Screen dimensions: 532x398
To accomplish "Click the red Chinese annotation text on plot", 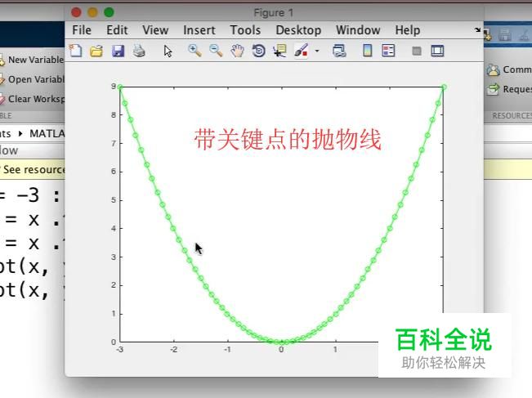I will tap(288, 140).
